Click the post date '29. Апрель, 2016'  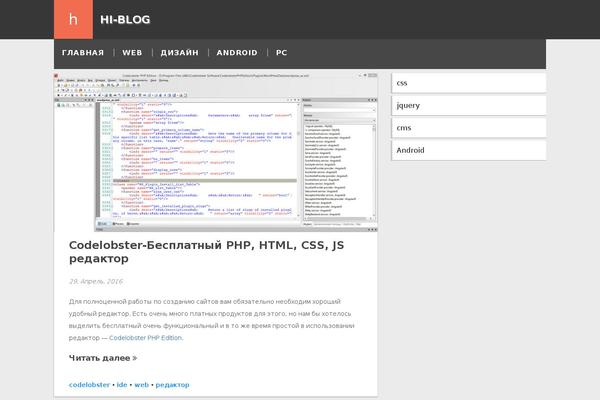(96, 281)
